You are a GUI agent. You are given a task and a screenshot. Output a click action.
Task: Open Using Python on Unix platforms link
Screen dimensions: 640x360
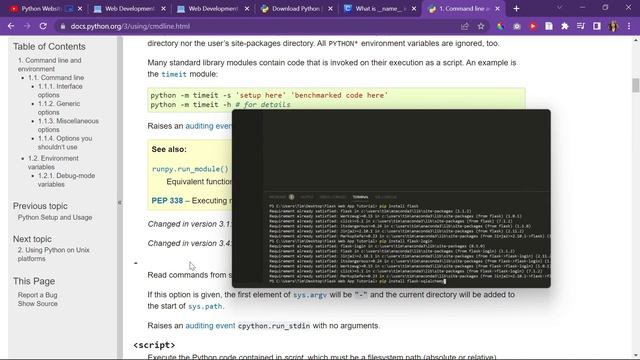(53, 254)
